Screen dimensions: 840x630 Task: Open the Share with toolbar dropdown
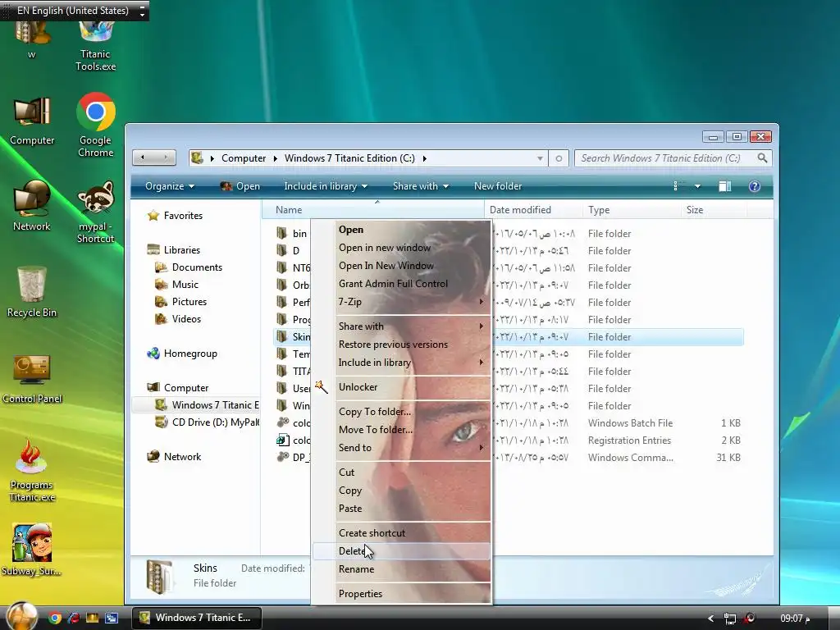coord(421,186)
